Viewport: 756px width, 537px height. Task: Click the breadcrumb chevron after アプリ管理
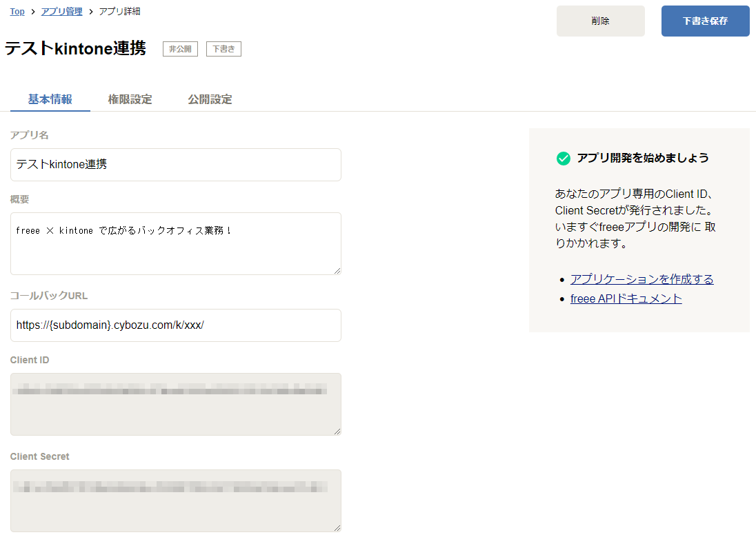tap(90, 12)
